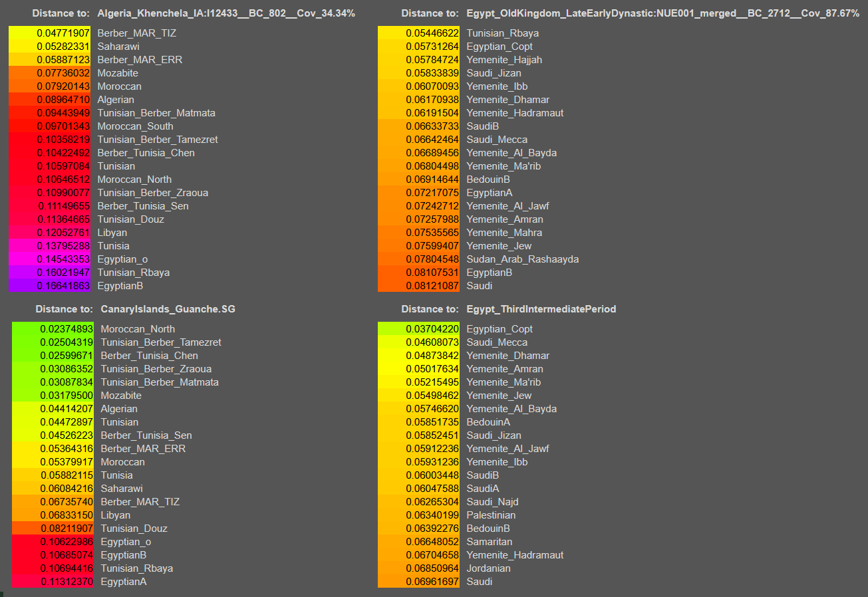
Task: Pick the distance value 0.06689456
Action: tap(418, 153)
